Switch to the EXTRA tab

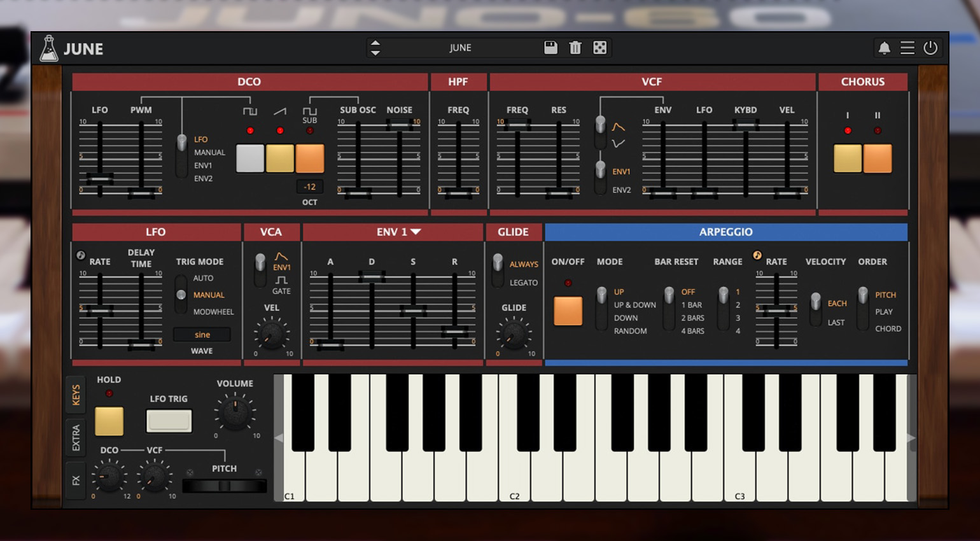[76, 438]
